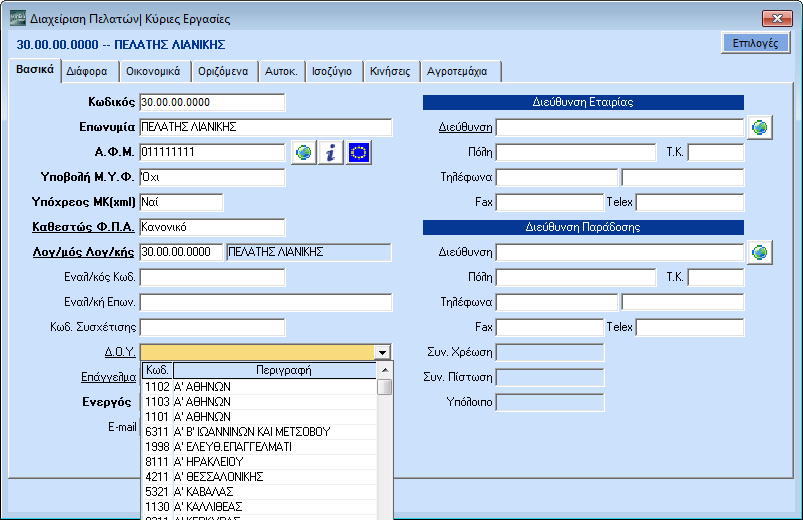
Task: Click the dropdown list scroll up arrow
Action: 385,370
